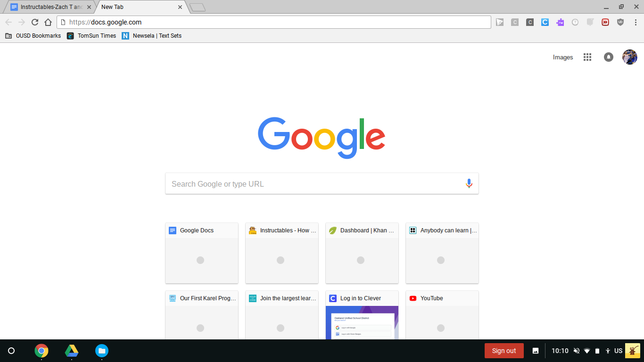Open Google notifications bell
Screen dimensions: 644x362
(x=609, y=57)
